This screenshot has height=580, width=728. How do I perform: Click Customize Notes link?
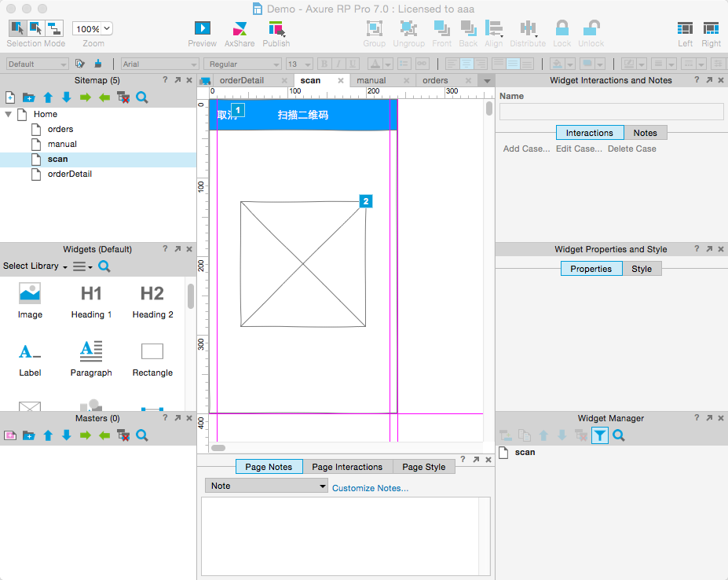click(x=370, y=488)
